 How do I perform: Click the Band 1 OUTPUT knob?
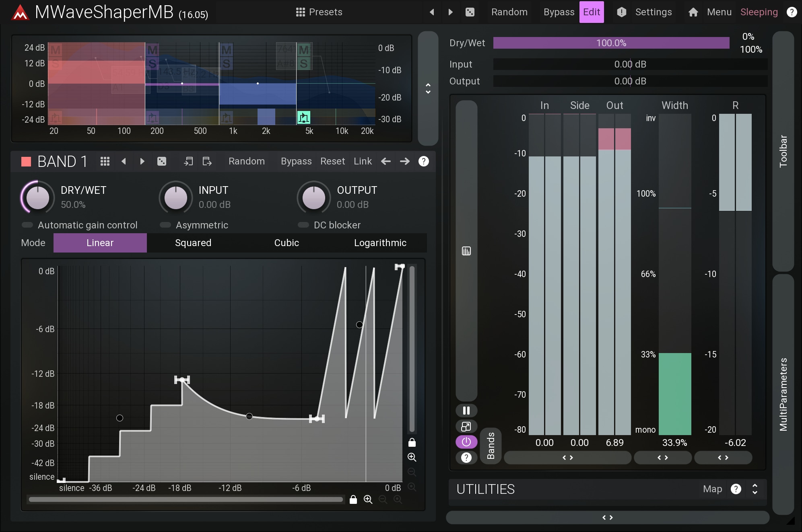(314, 197)
